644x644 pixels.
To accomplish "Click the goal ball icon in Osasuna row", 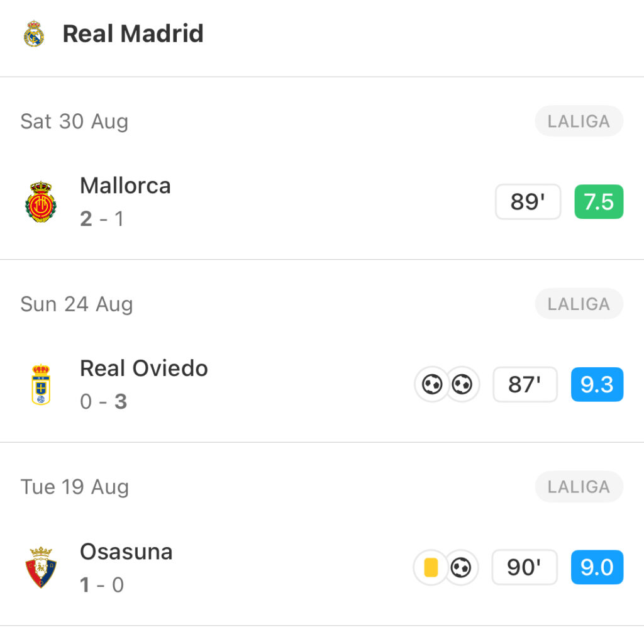I will click(461, 567).
